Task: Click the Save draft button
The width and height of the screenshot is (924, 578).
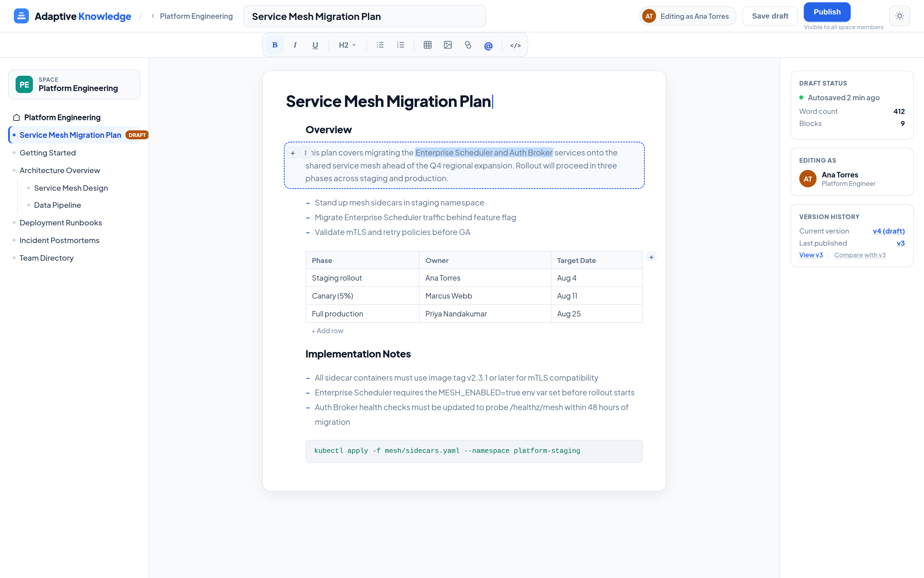Action: coord(770,16)
